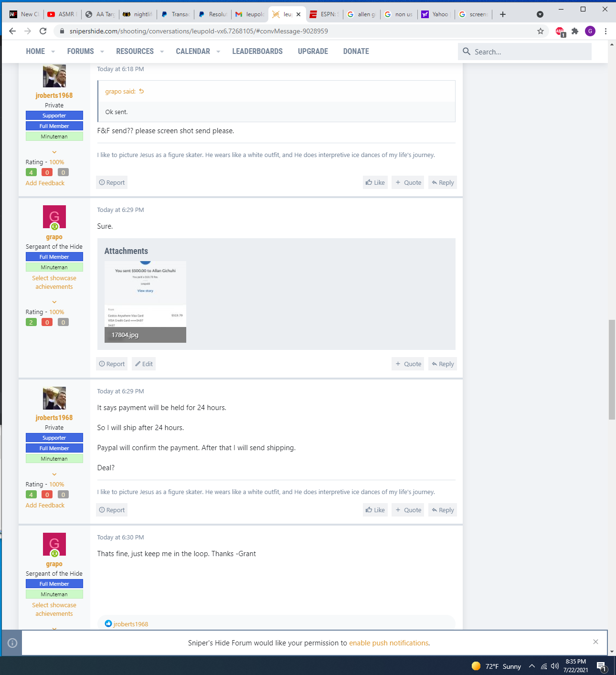Viewport: 616px width, 675px height.
Task: Expand the RESOURCES dropdown arrow
Action: [162, 52]
